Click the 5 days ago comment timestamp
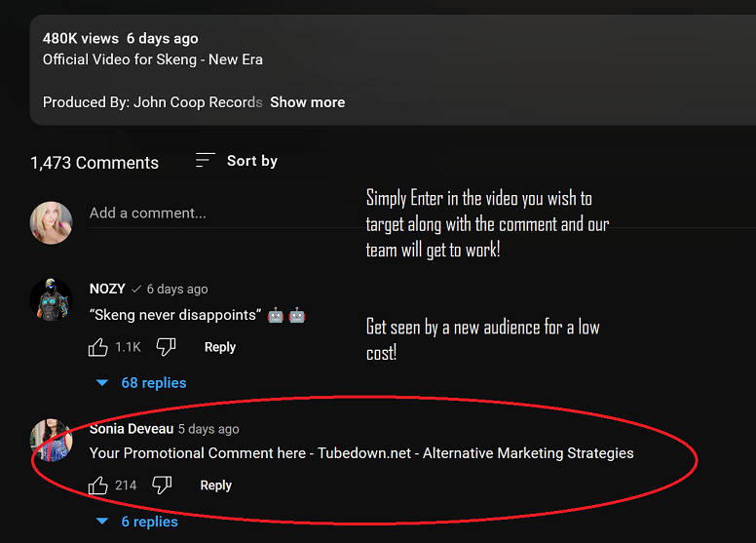This screenshot has height=543, width=756. click(208, 429)
